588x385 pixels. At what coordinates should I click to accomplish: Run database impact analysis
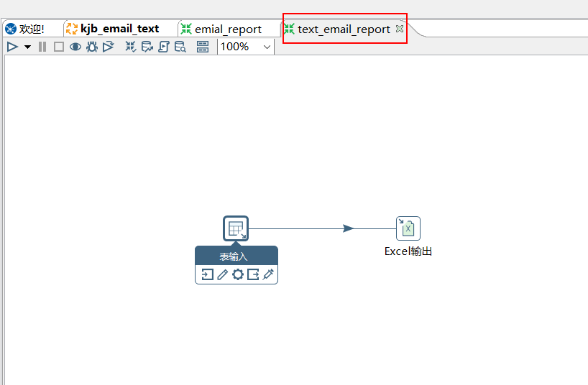(x=147, y=47)
